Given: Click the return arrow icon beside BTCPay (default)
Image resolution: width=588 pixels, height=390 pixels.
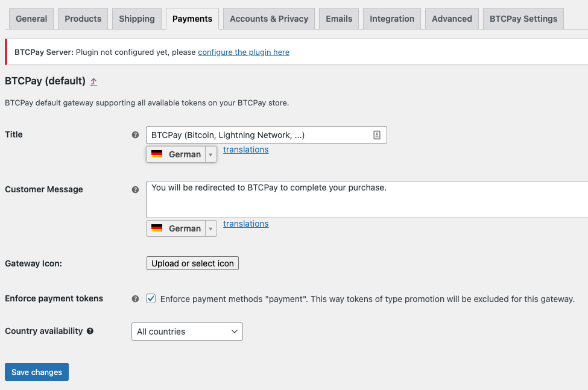Looking at the screenshot, I should pyautogui.click(x=93, y=81).
